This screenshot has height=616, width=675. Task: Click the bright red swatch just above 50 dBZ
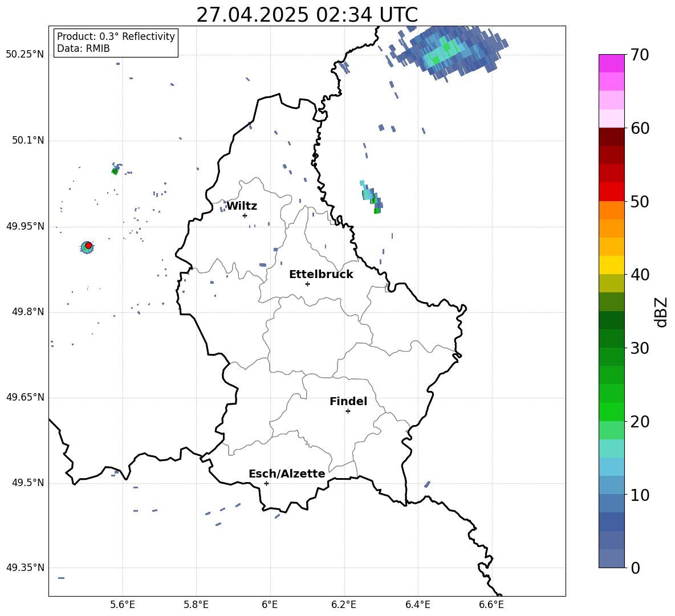(612, 192)
